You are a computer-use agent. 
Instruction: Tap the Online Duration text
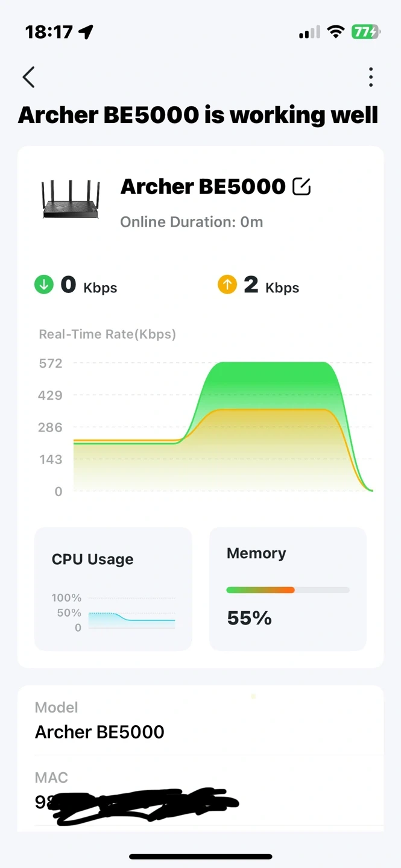pyautogui.click(x=192, y=222)
